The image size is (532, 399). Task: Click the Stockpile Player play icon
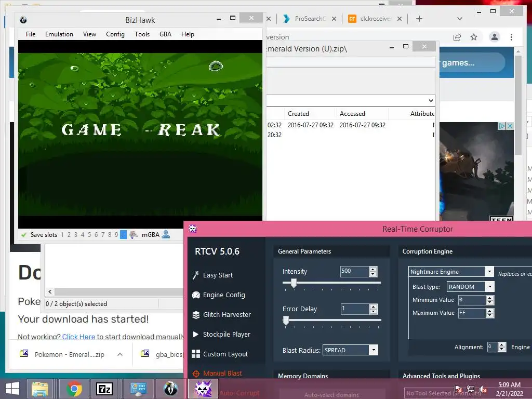pos(196,334)
